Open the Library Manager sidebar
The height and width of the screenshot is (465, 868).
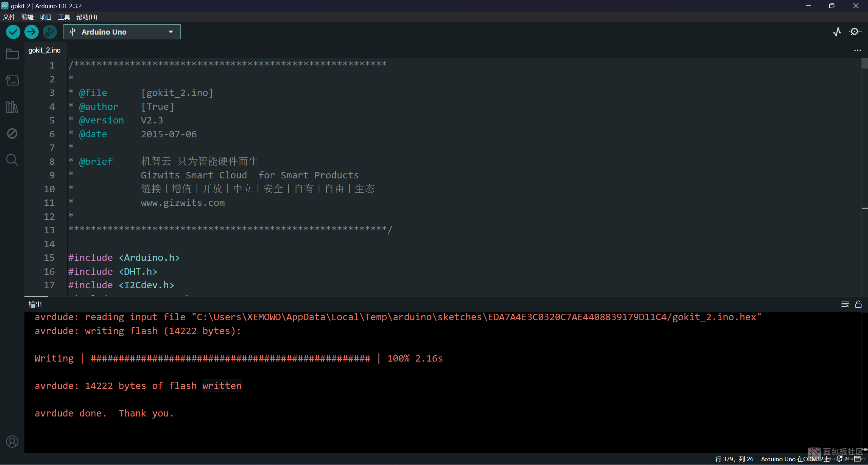(12, 107)
